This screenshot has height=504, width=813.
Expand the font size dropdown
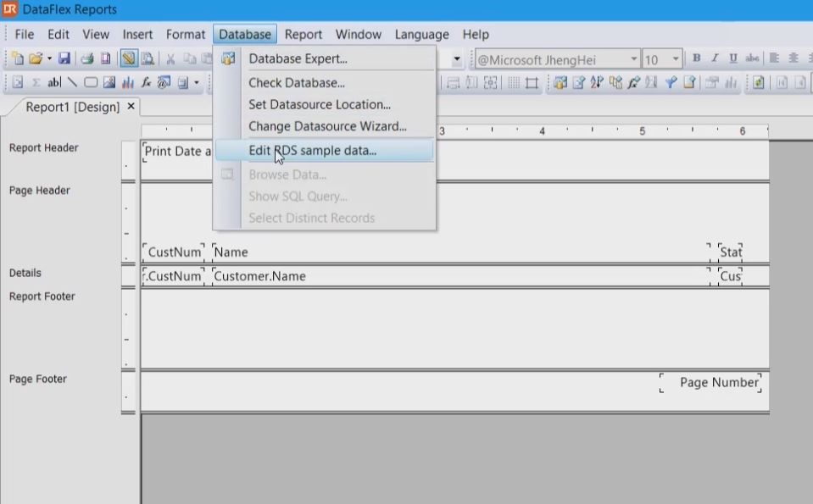[x=676, y=59]
